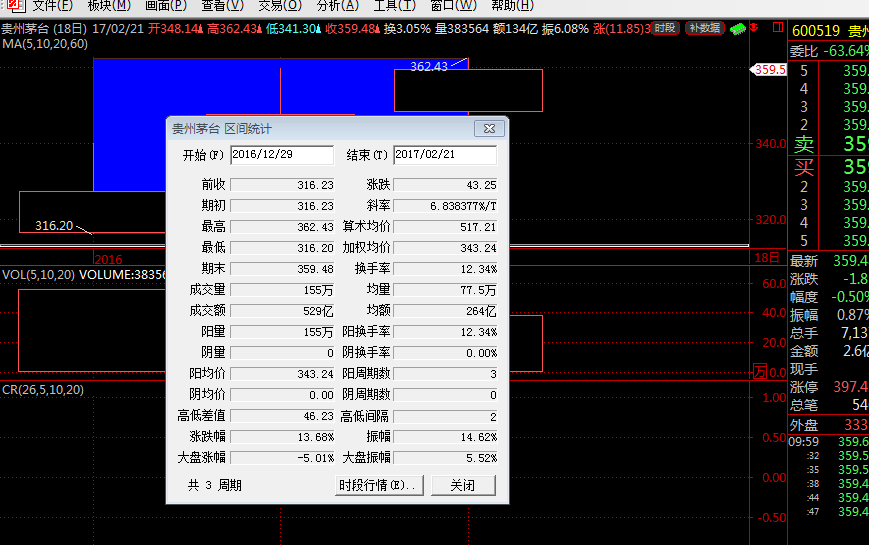
Task: Click the 结束 date field 2017/02/21
Action: click(445, 155)
